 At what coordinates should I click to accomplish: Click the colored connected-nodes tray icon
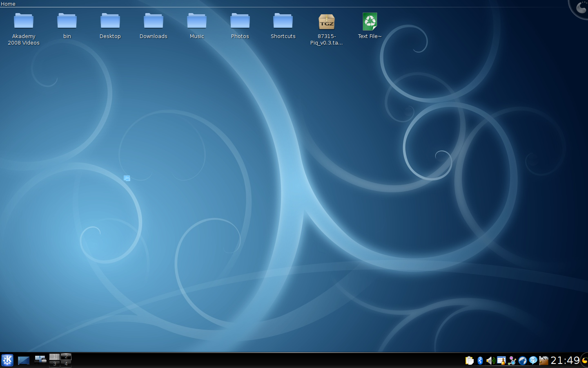click(x=512, y=361)
